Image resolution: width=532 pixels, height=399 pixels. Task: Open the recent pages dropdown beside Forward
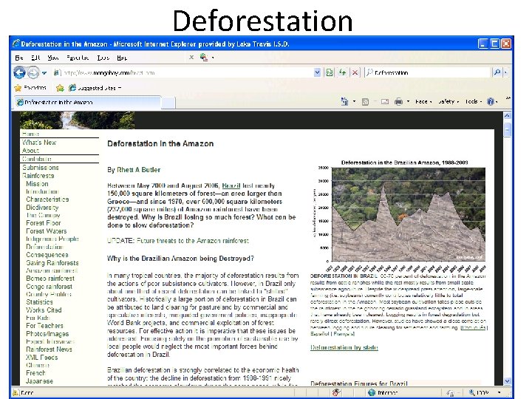tap(44, 72)
